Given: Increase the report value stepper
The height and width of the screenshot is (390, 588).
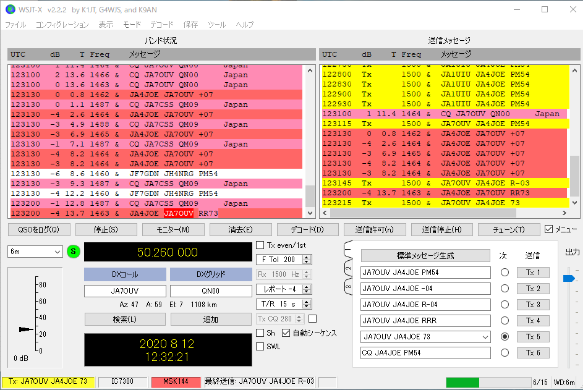Looking at the screenshot, I should tap(307, 287).
